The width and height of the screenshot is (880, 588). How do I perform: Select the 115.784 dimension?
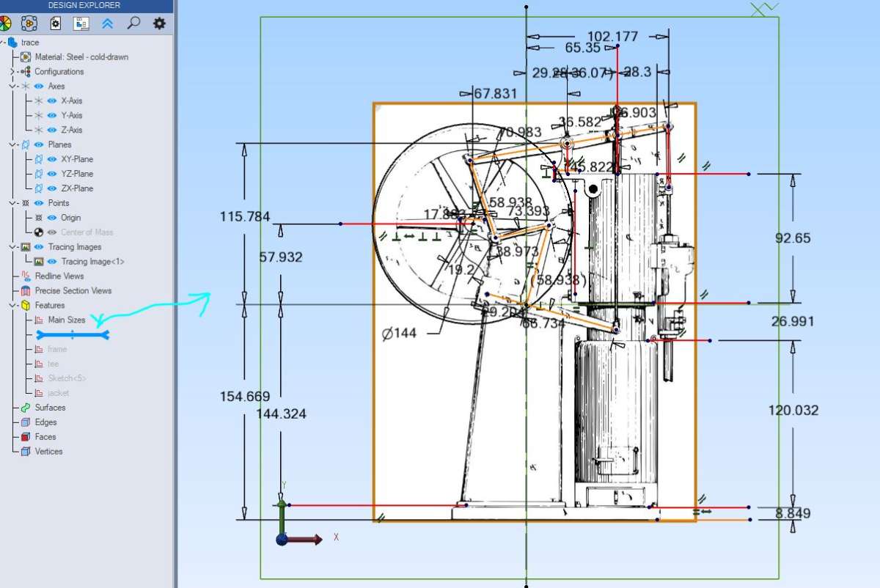pos(245,216)
